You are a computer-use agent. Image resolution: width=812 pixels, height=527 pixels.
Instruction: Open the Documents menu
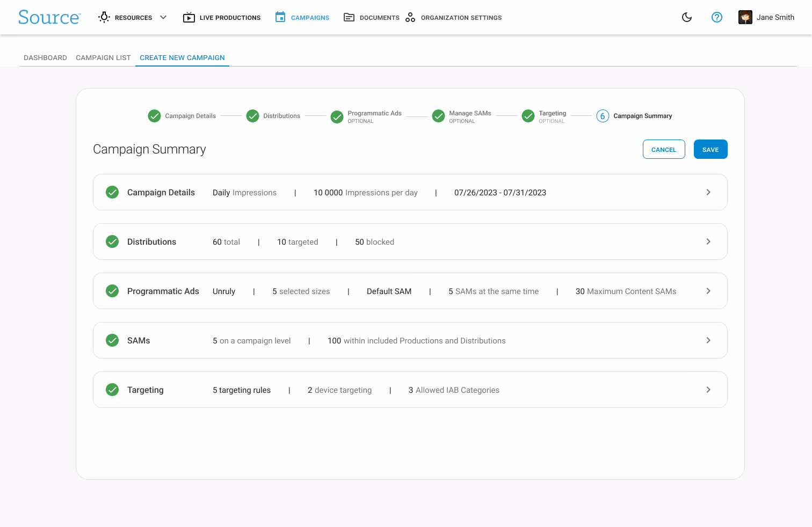click(x=379, y=18)
